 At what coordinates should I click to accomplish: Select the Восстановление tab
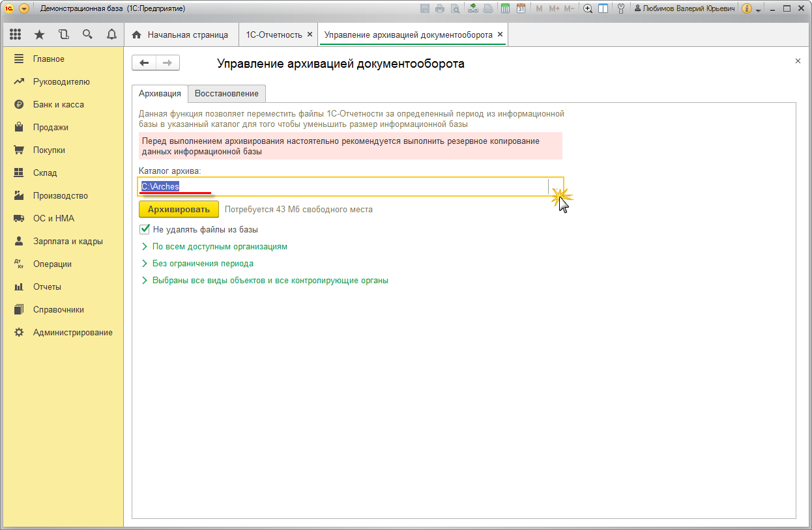(227, 93)
